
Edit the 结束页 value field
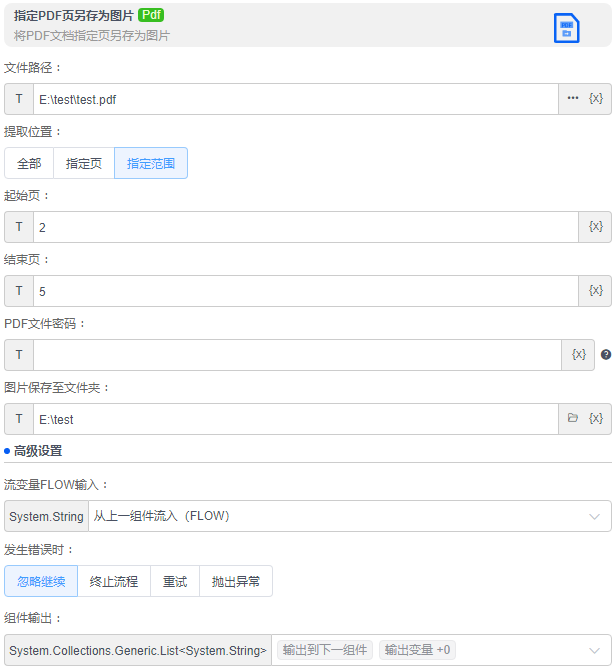(x=306, y=291)
